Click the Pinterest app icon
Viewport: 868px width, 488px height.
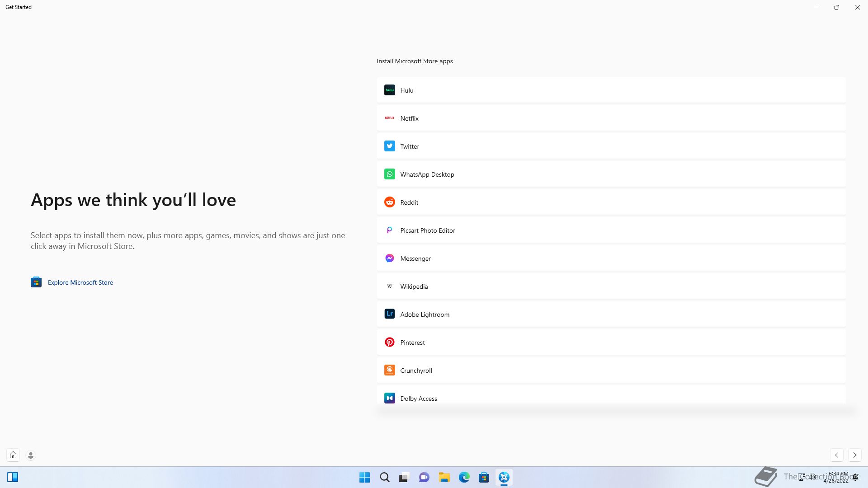(389, 342)
